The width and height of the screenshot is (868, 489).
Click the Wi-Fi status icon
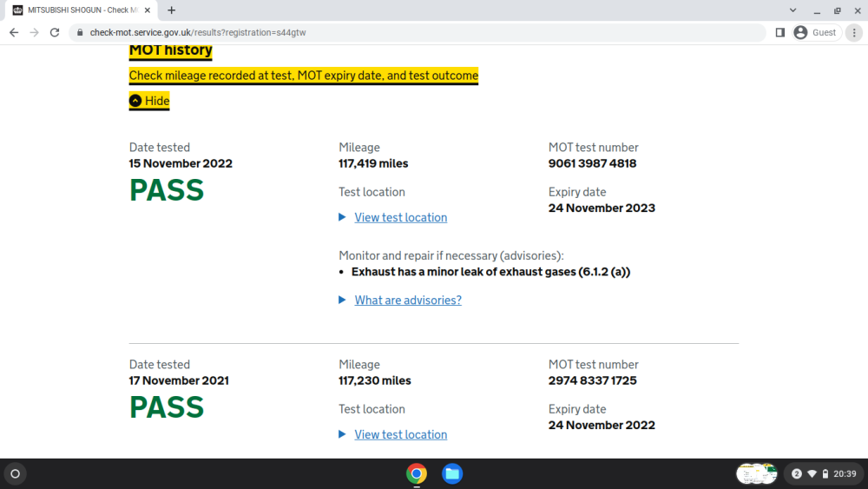[812, 474]
